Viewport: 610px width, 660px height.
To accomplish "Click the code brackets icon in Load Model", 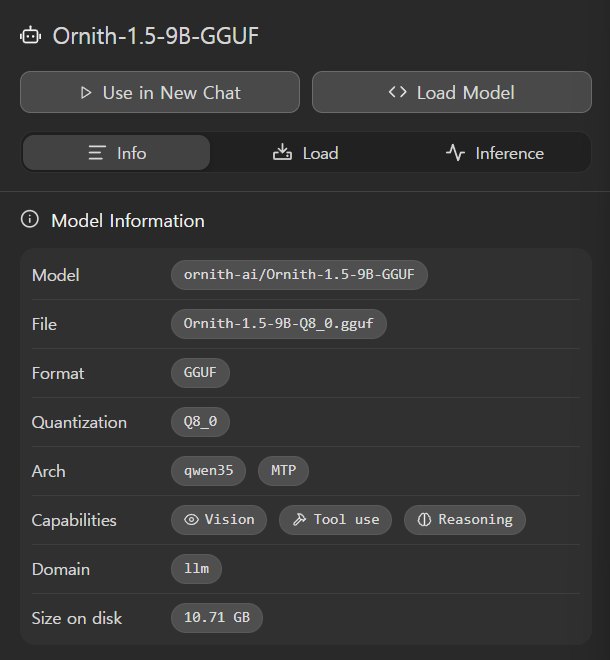I will click(397, 92).
